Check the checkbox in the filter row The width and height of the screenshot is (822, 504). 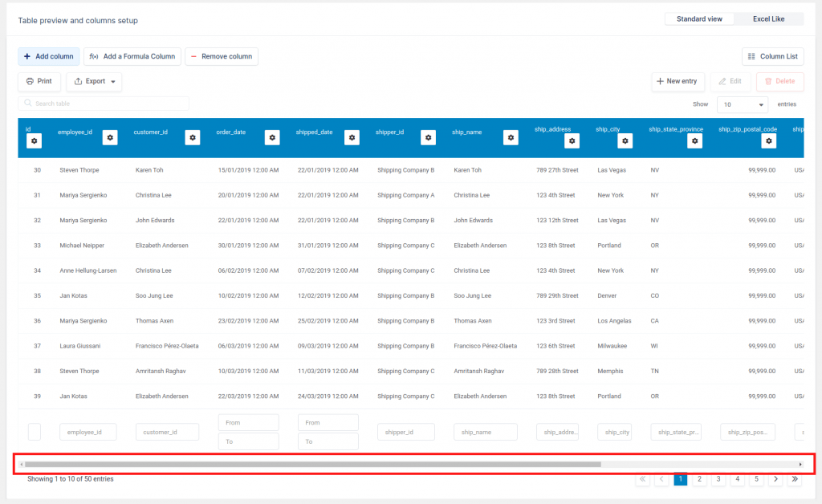(x=34, y=431)
